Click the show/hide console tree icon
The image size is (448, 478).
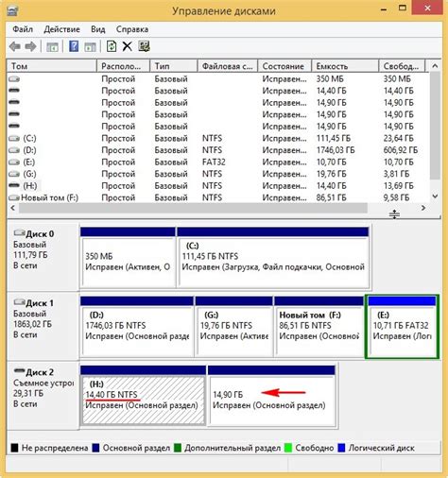[x=52, y=47]
